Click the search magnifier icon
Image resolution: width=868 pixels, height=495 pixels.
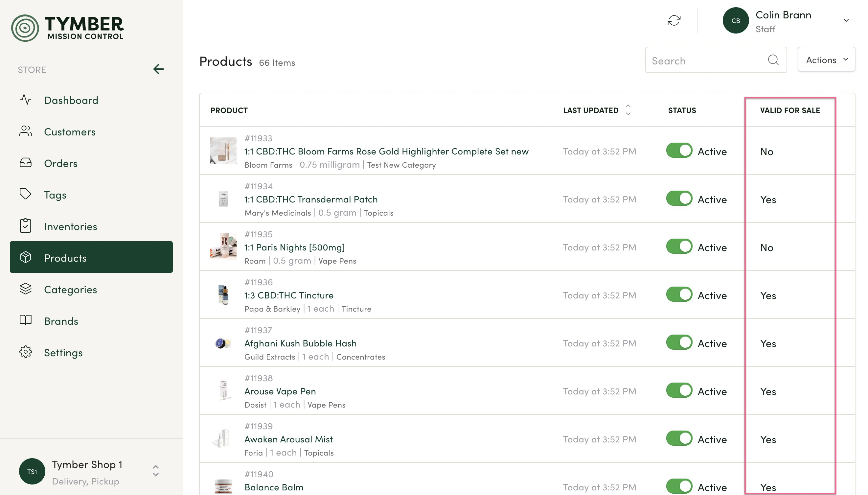coord(773,60)
